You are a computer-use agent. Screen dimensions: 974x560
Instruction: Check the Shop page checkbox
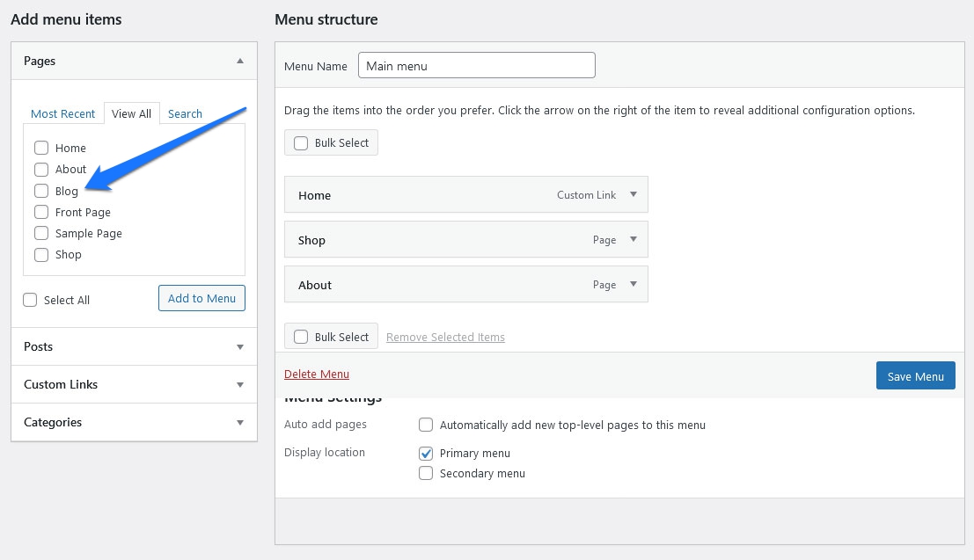click(41, 255)
